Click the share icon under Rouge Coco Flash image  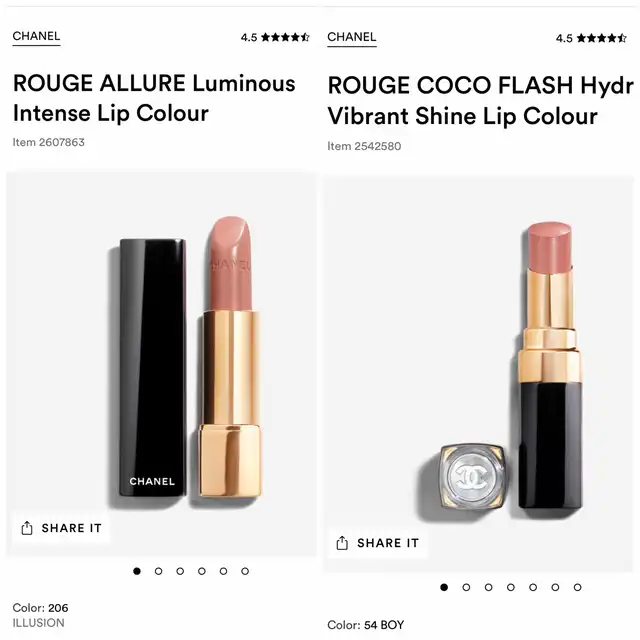[342, 543]
